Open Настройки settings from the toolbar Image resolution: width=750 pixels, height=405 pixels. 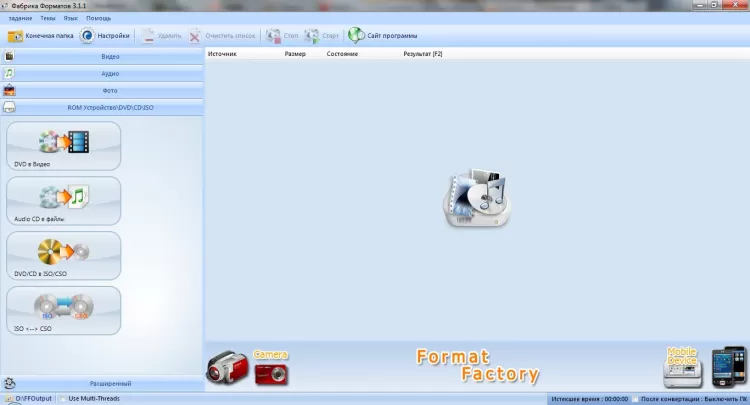point(105,36)
